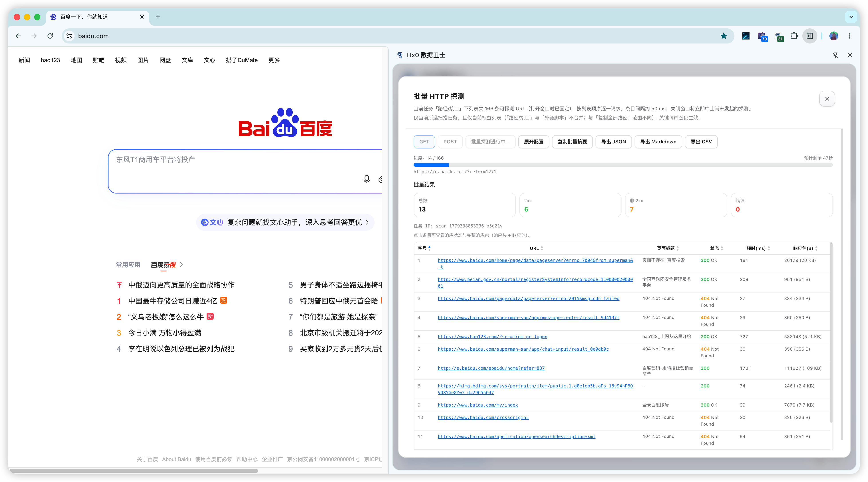
Task: Click the 新闻 nav item
Action: 24,60
